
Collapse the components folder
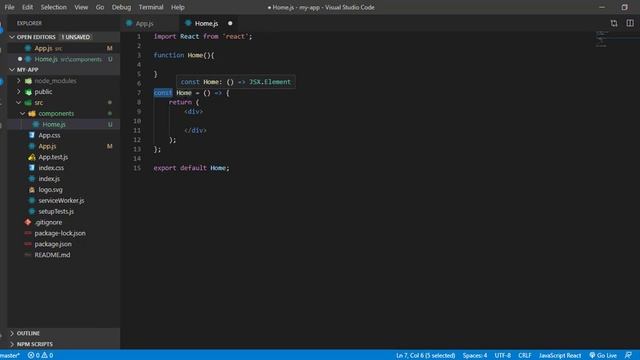pyautogui.click(x=22, y=113)
